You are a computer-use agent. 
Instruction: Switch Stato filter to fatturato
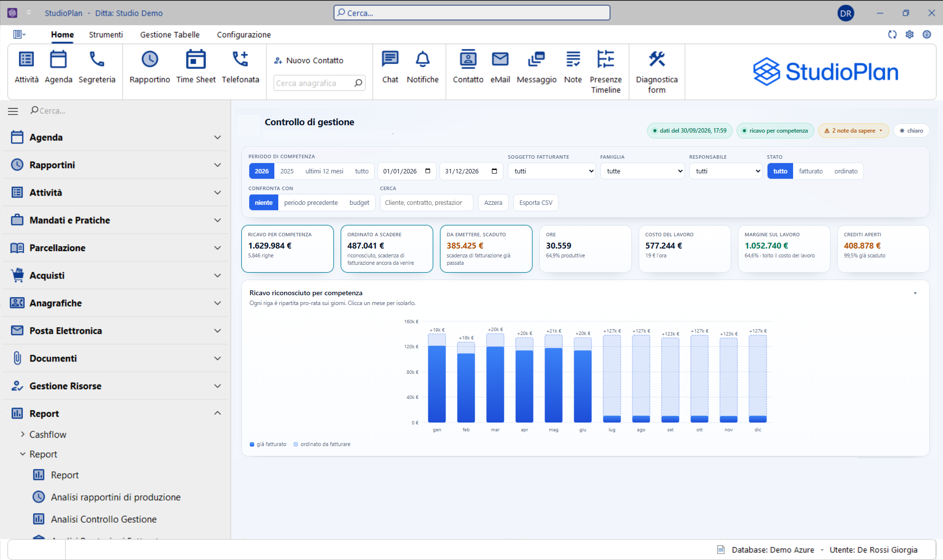pyautogui.click(x=810, y=171)
